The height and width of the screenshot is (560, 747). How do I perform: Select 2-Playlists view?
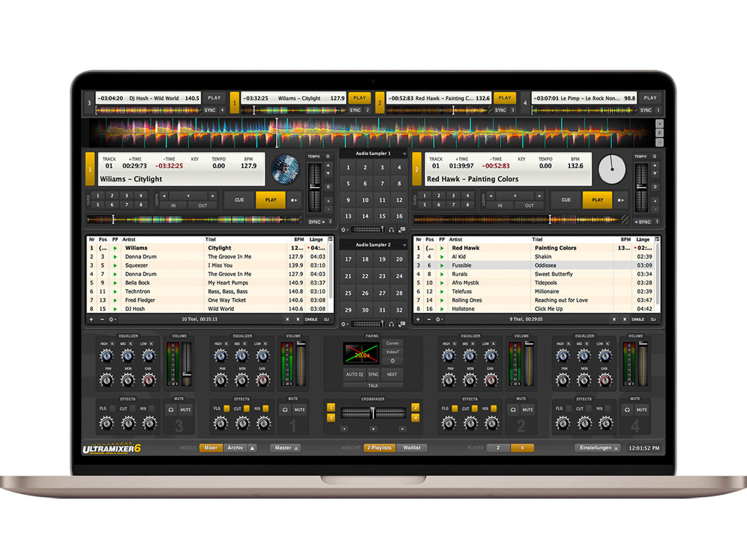pyautogui.click(x=379, y=448)
